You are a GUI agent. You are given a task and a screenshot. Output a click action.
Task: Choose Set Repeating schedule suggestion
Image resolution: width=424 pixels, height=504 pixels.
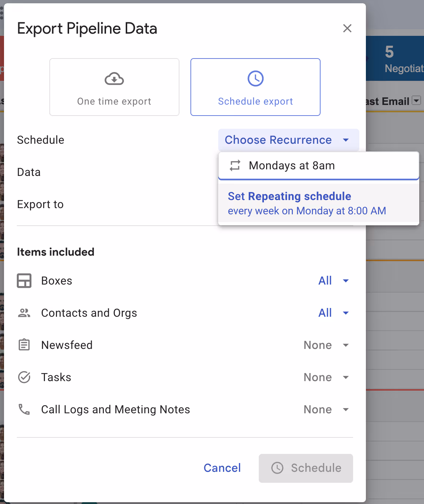click(x=319, y=203)
